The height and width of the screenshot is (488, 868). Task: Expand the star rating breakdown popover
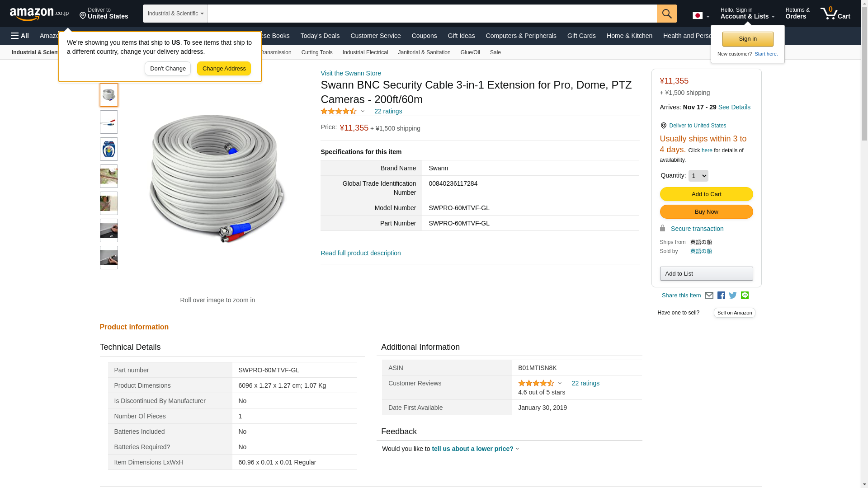click(343, 111)
